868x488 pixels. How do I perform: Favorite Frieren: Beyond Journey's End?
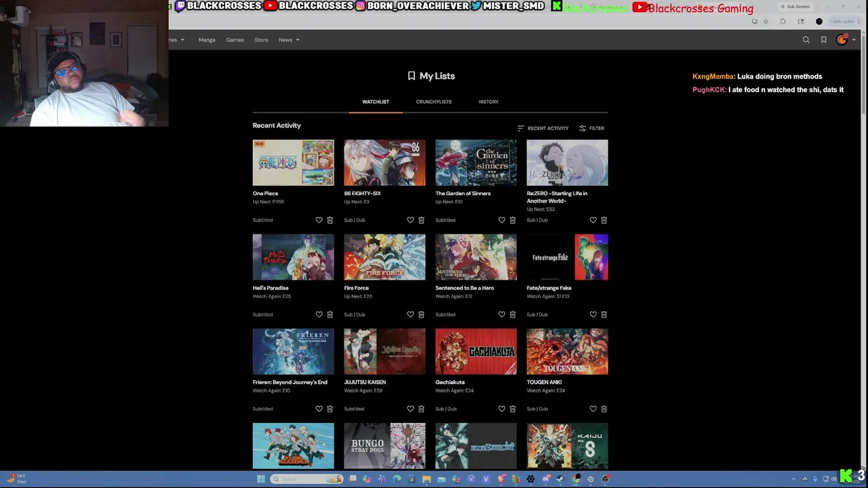pos(319,409)
